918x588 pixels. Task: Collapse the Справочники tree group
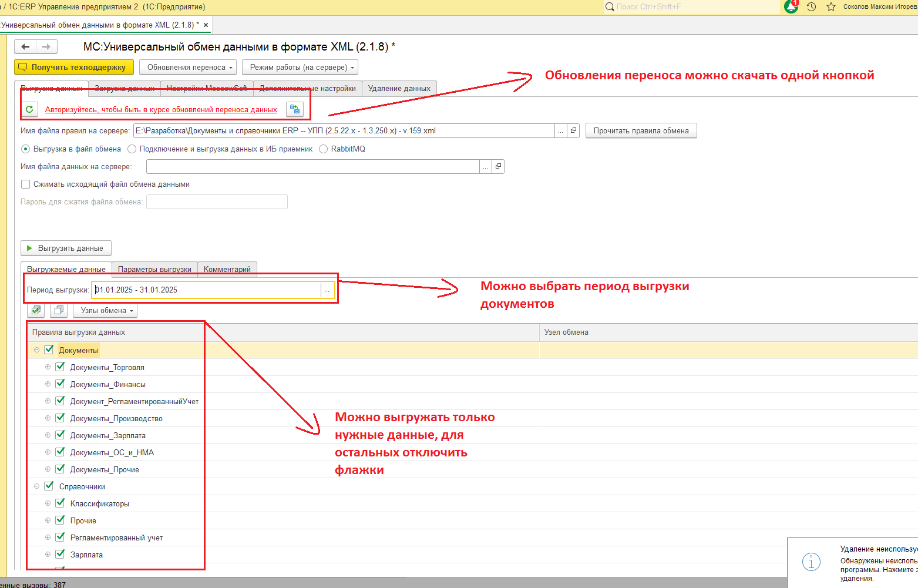[36, 486]
